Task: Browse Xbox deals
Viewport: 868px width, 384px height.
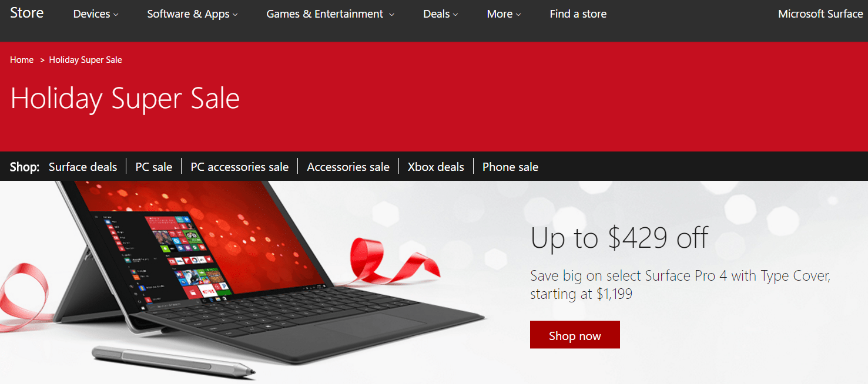Action: 436,167
